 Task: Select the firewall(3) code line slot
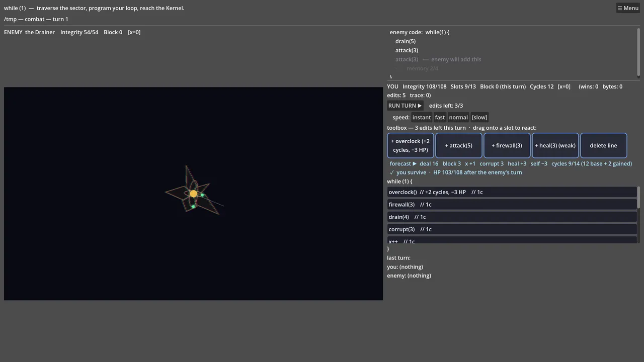coord(512,205)
